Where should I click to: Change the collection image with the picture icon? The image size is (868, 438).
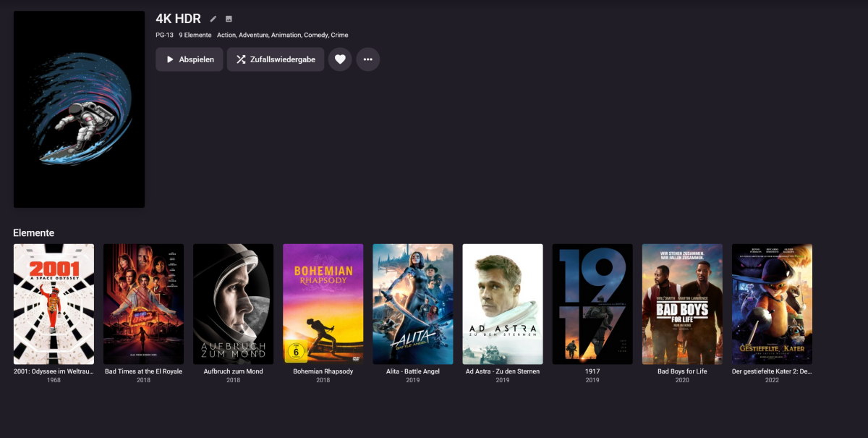click(x=229, y=19)
